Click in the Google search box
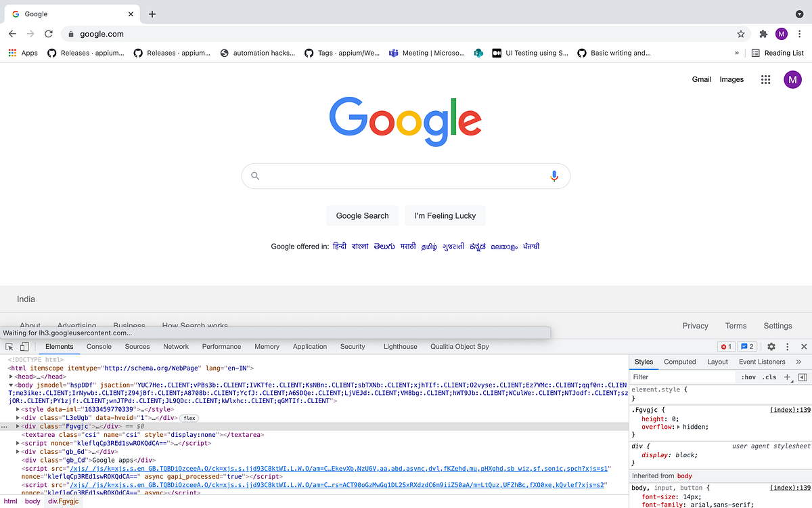812x508 pixels. (x=406, y=176)
